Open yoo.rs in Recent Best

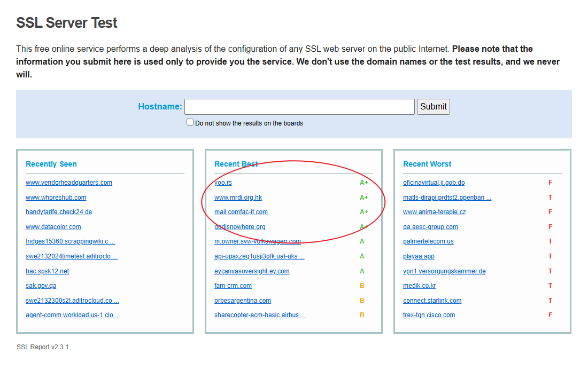coord(223,183)
